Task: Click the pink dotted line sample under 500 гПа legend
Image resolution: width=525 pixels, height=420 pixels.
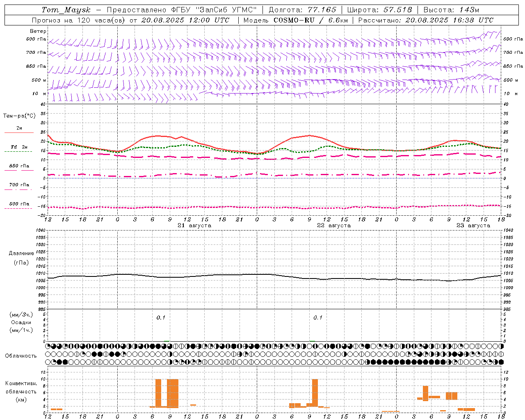Action: click(x=18, y=208)
